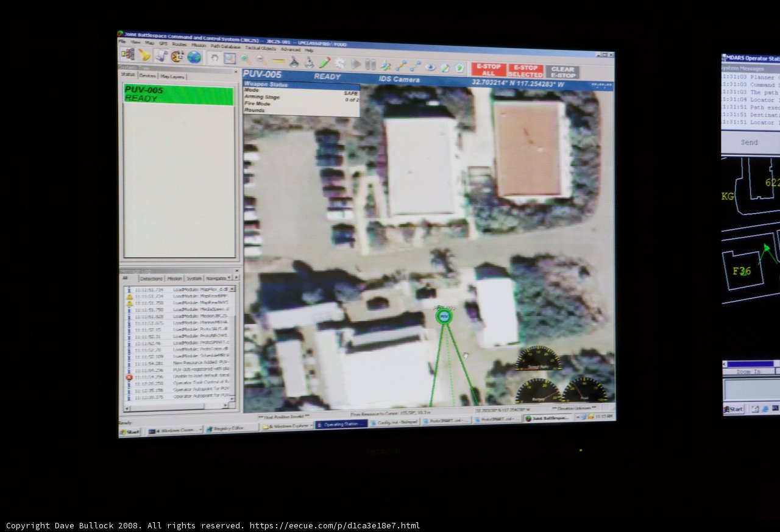Switch to the Map Layers tab

click(x=172, y=77)
